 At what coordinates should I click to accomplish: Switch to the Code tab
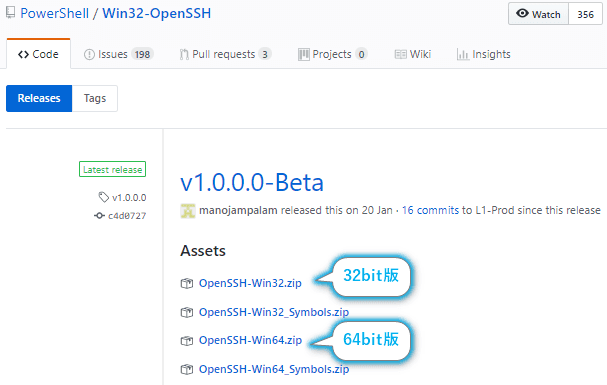38,54
